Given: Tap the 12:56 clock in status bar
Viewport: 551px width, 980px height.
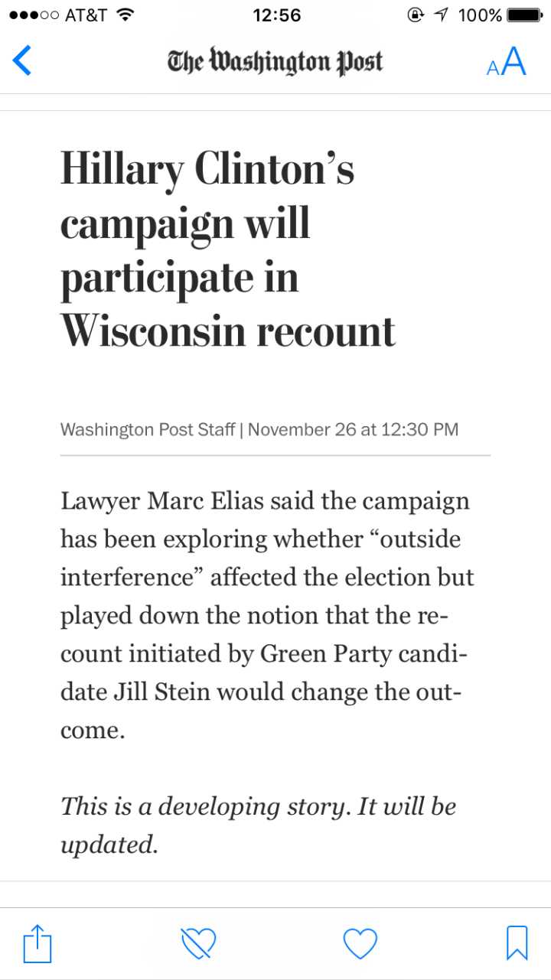Looking at the screenshot, I should (x=276, y=15).
